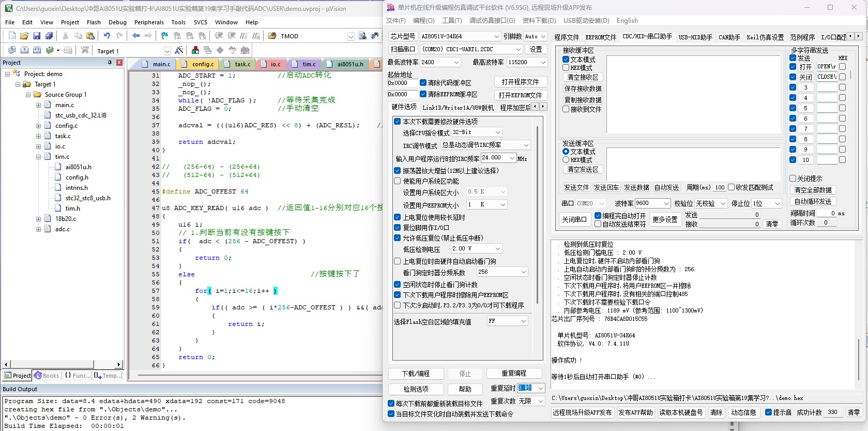Screen dimensions: 868x431
Task: Open the 最高波特率 115200 dropdown
Action: tap(543, 62)
